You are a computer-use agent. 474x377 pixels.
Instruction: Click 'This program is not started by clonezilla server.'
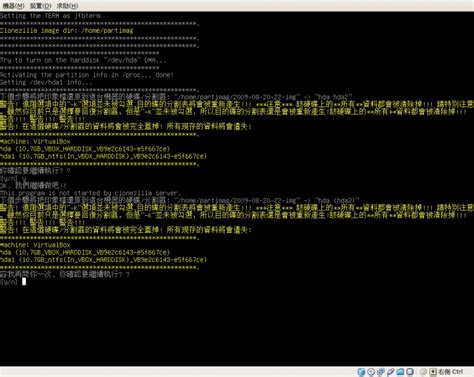click(x=90, y=193)
